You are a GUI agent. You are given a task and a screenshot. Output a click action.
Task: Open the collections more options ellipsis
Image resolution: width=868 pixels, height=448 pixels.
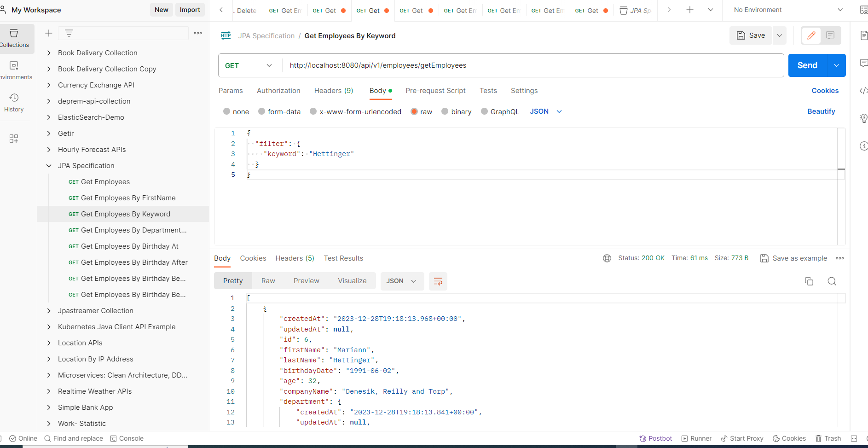click(x=198, y=33)
